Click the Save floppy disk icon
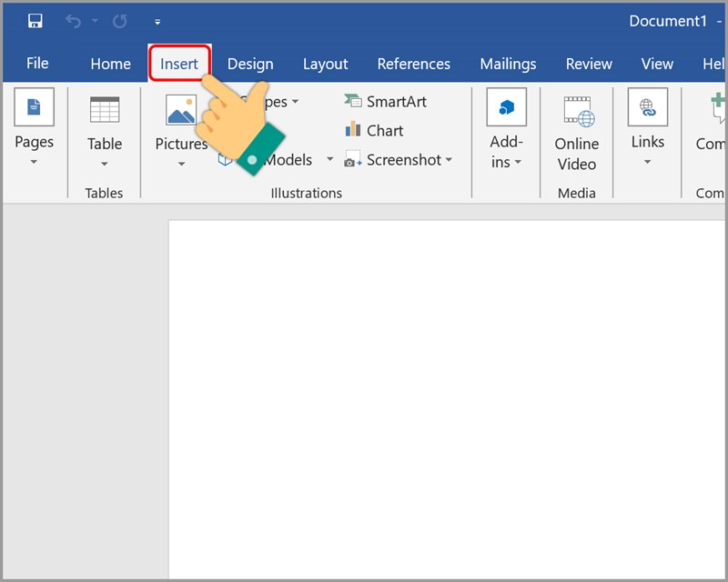728x582 pixels. 35,21
